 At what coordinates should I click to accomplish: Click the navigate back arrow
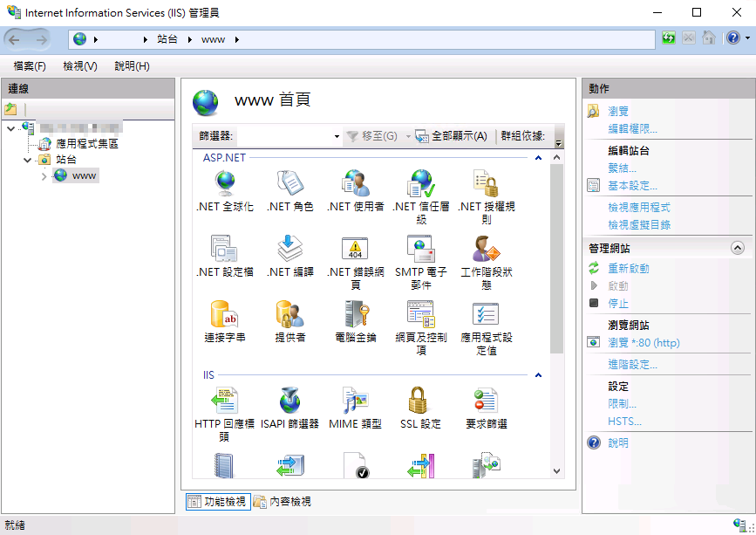[x=15, y=39]
